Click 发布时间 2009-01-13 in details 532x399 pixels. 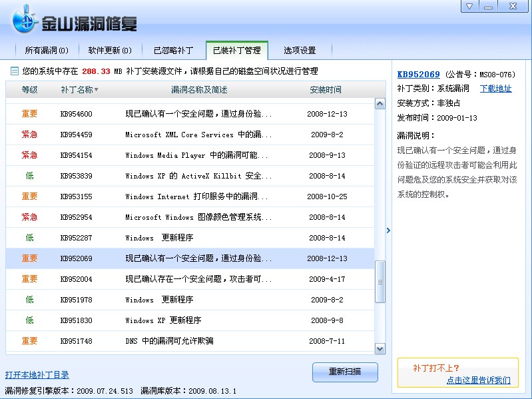pos(437,118)
